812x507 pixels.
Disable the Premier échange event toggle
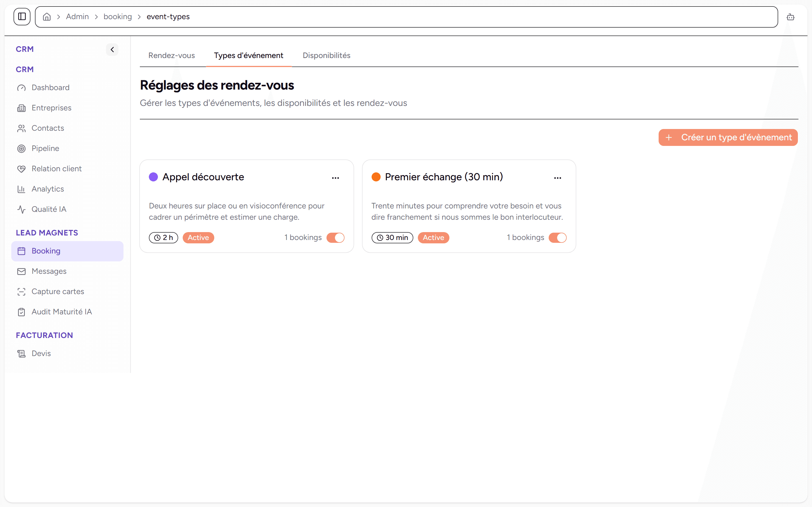pyautogui.click(x=558, y=238)
